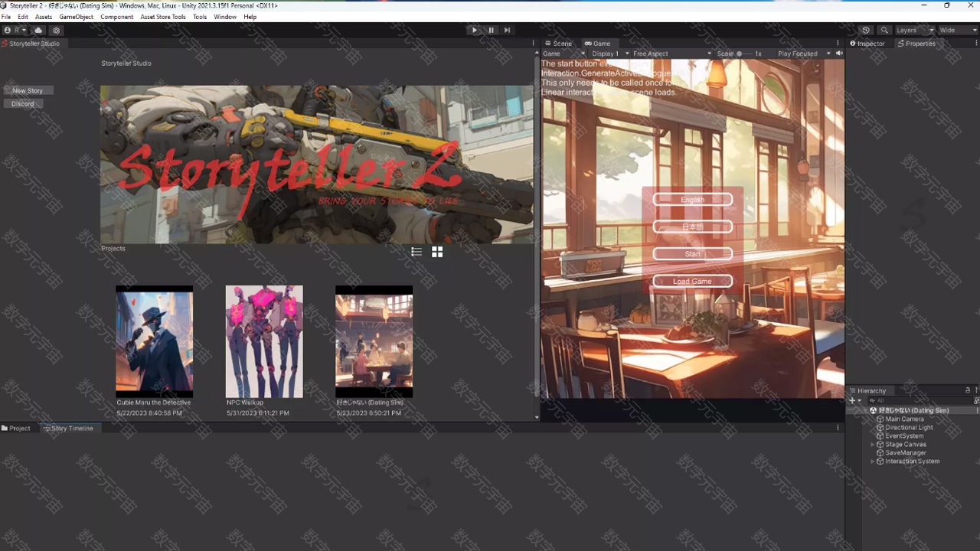Start Play mode
Viewport: 980px width, 551px height.
point(474,30)
